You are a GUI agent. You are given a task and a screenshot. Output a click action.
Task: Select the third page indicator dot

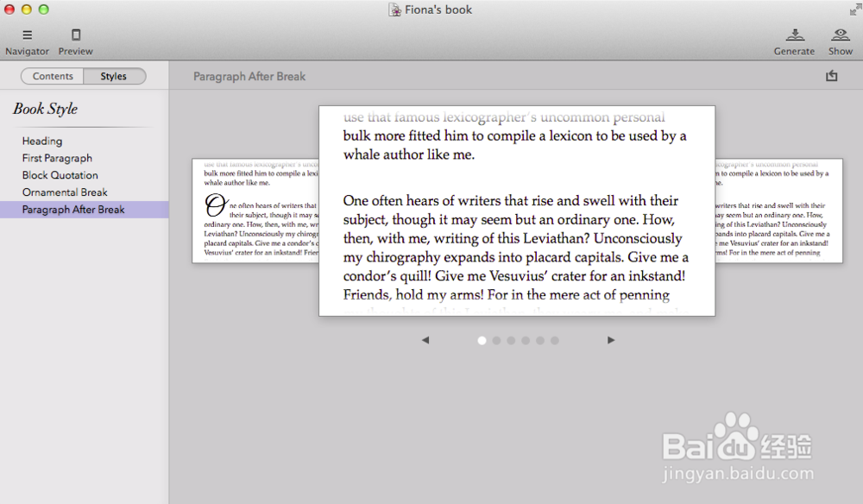(x=511, y=341)
